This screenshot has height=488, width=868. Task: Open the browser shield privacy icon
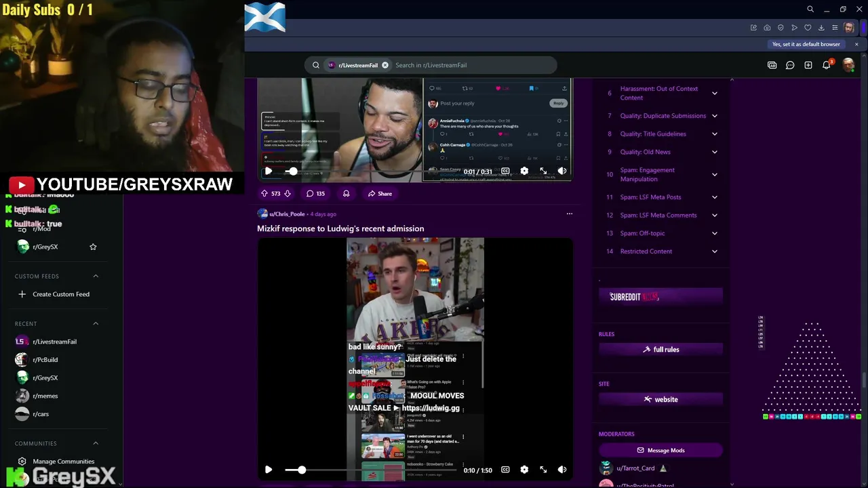(781, 28)
